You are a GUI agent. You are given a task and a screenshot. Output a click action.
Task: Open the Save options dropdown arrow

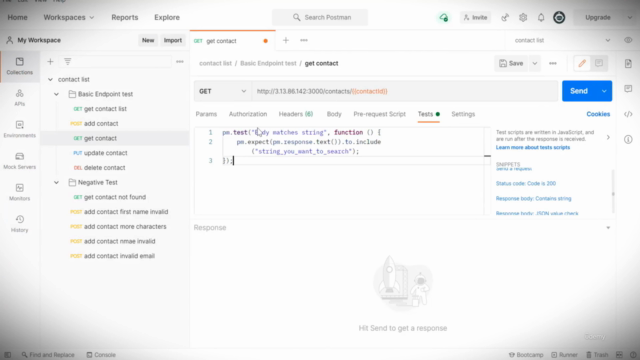click(x=535, y=63)
